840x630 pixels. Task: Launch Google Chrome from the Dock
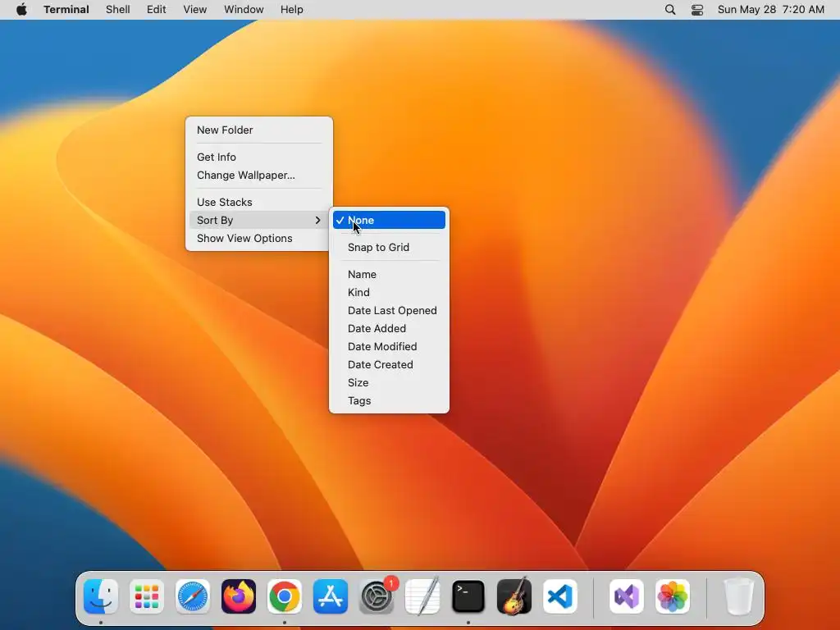pyautogui.click(x=285, y=596)
